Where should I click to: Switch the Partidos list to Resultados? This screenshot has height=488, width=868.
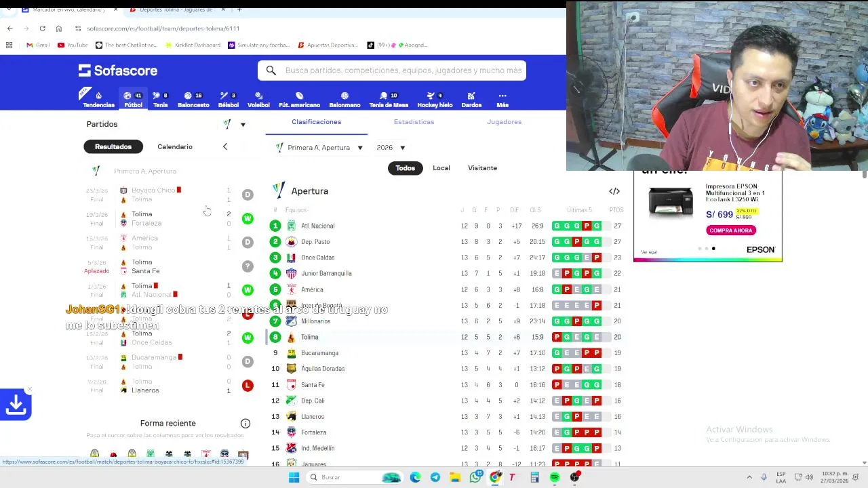pos(113,146)
